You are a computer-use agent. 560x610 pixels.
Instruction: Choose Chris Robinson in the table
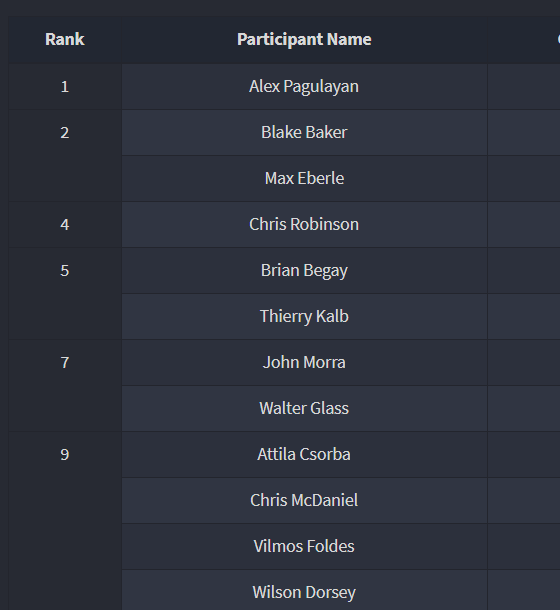304,224
